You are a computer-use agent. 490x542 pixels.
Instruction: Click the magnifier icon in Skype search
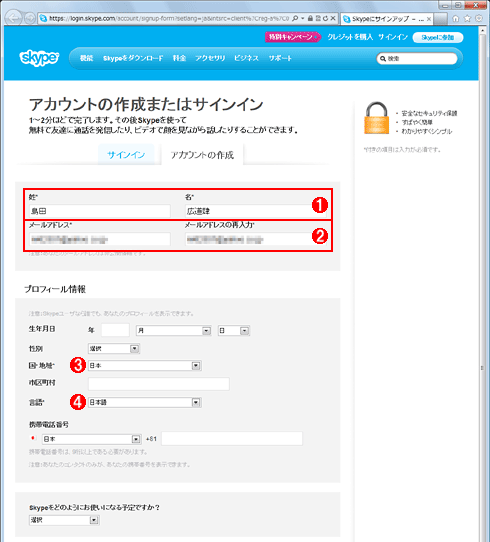(x=383, y=59)
